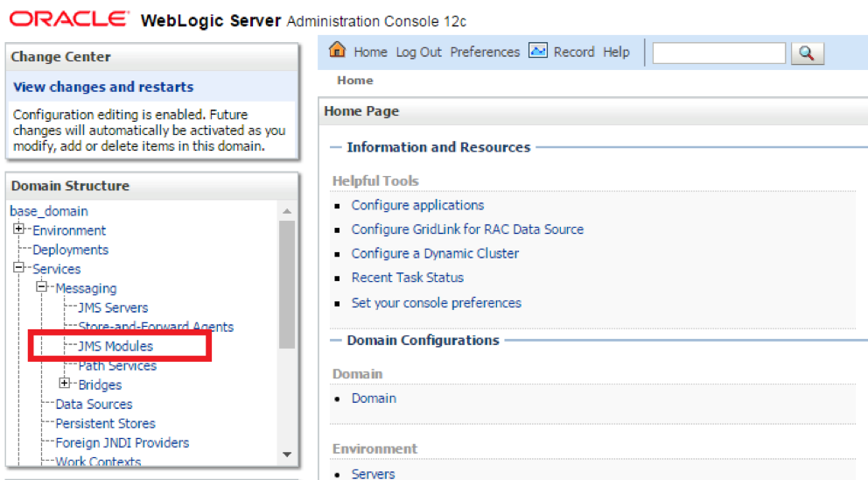Open Configure GridLink for RAC Data Source
Image resolution: width=868 pixels, height=480 pixels.
tap(467, 229)
